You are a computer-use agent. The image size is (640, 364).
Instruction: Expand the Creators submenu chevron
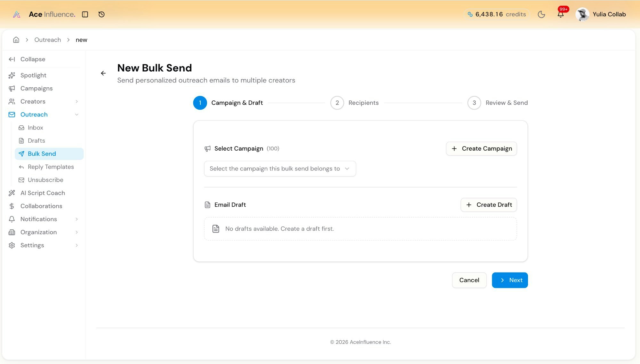click(x=77, y=101)
